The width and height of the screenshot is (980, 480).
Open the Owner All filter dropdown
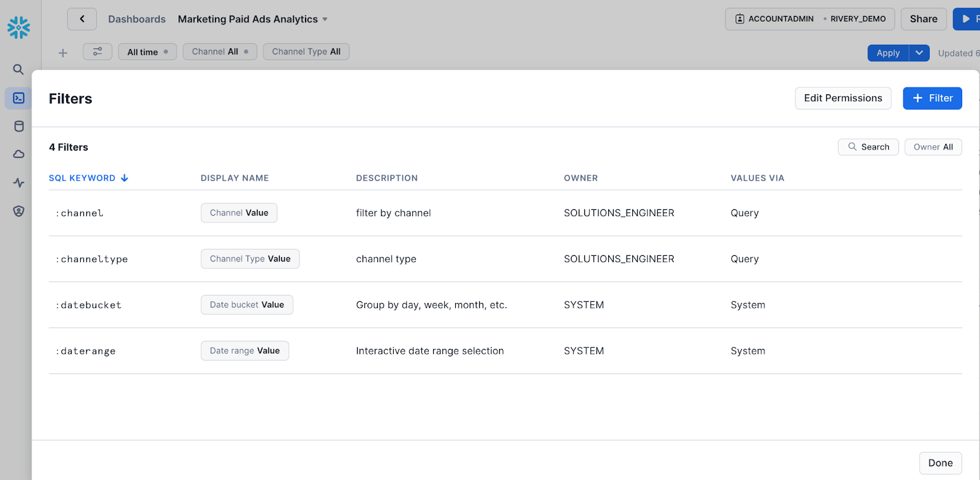(x=933, y=147)
